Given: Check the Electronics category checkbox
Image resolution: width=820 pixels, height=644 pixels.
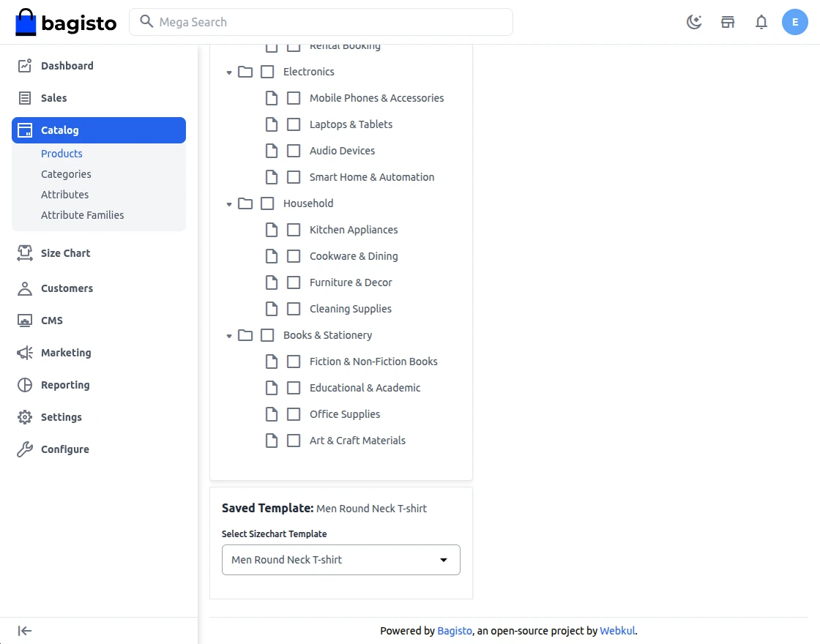Looking at the screenshot, I should [x=267, y=72].
